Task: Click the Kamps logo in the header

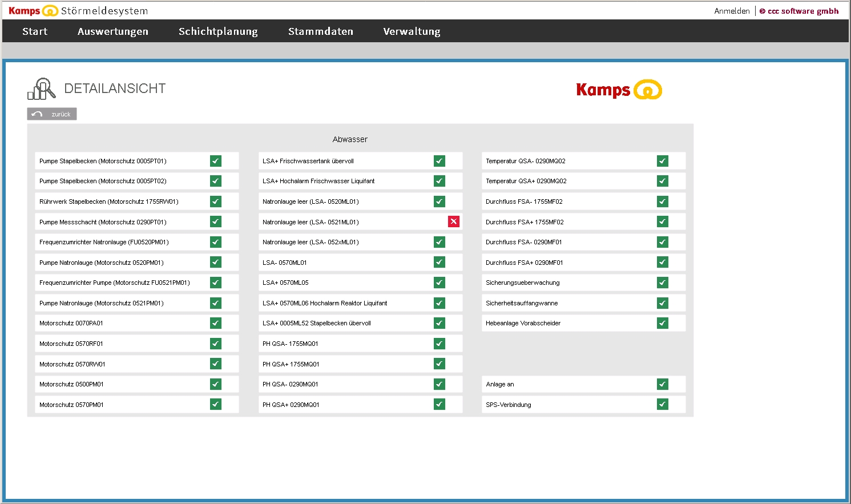Action: tap(34, 10)
